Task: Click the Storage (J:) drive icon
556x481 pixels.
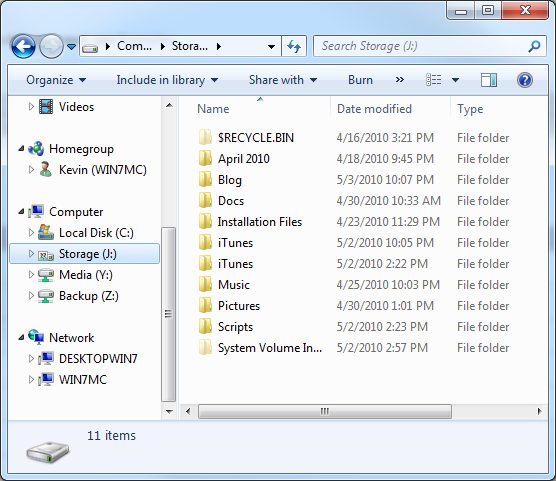Action: tap(46, 255)
